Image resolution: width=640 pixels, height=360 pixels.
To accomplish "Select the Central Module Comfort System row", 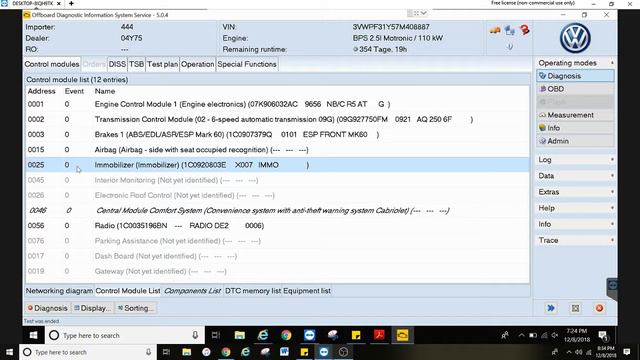I will click(278, 210).
